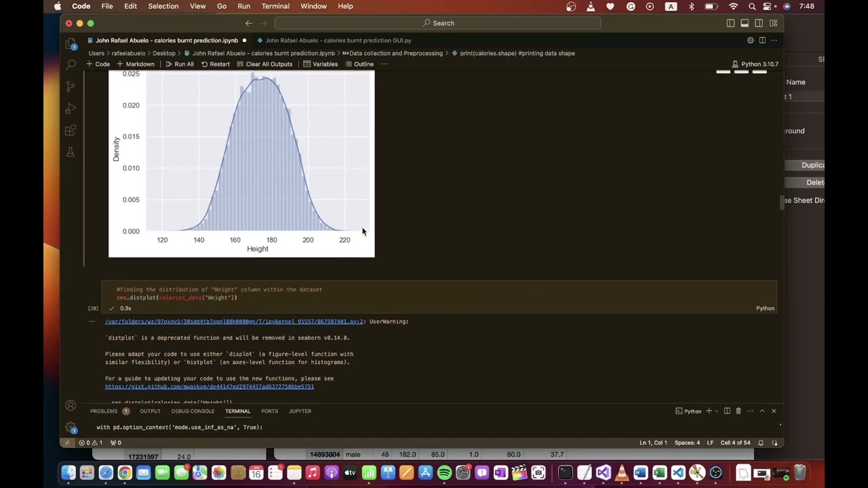Click Data collection and Preprocessing breadcrumb
Image resolution: width=868 pixels, height=488 pixels.
(x=392, y=53)
